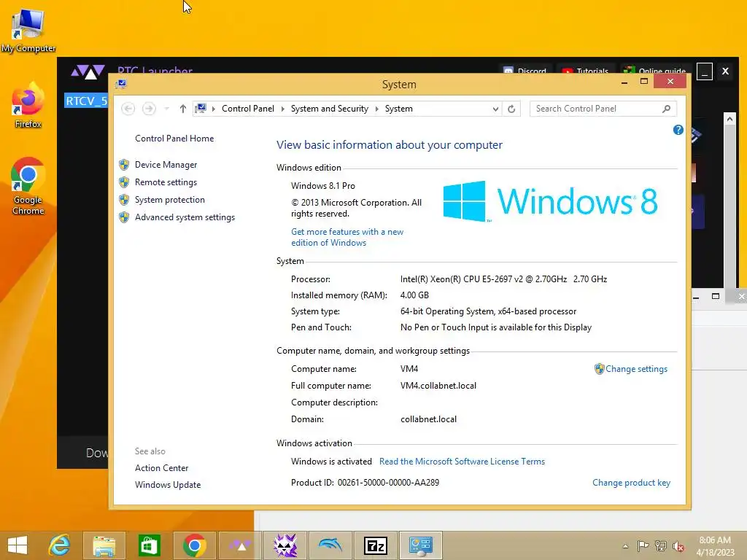This screenshot has height=560, width=747.
Task: Expand arrow after System and Security breadcrumb
Action: (x=377, y=109)
